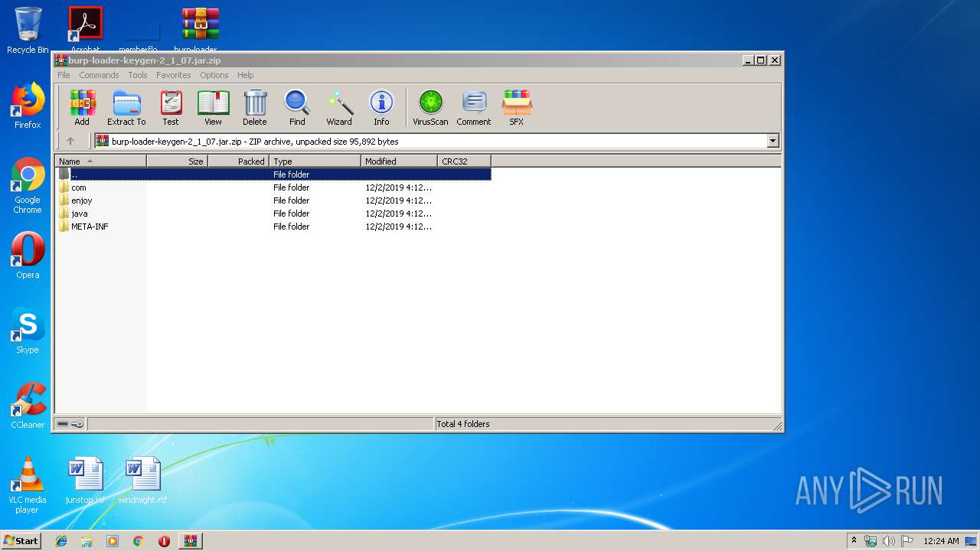Viewport: 980px width, 551px height.
Task: Open Chrome taskbar icon
Action: 138,541
